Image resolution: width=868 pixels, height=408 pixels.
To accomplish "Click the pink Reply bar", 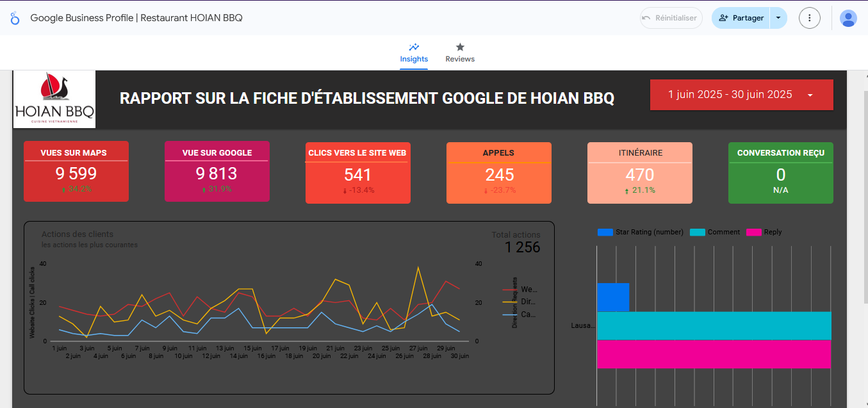I will tap(714, 354).
